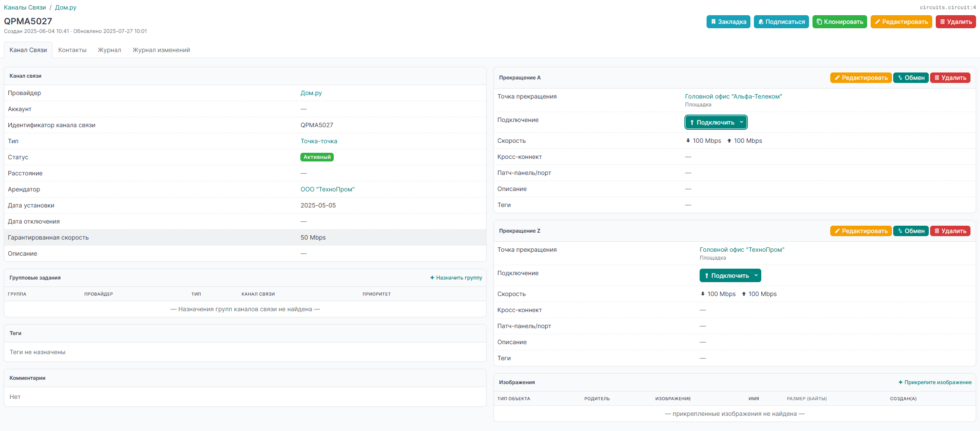Open the Журнал изменений tab
The image size is (980, 431).
coord(161,50)
